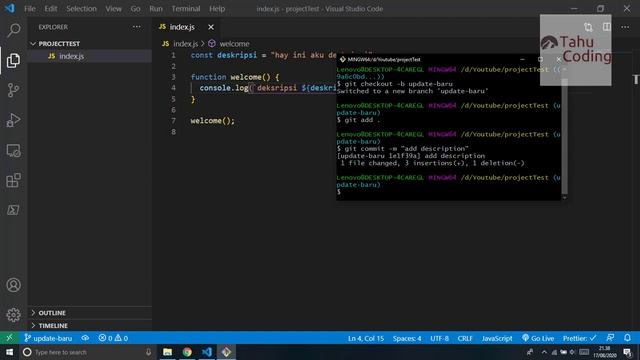Open Git Bash taskbar icon
The image size is (640, 360).
click(x=226, y=352)
